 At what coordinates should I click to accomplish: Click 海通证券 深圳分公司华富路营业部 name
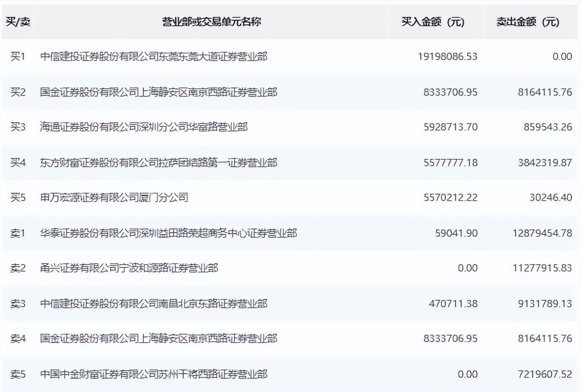[x=144, y=127]
